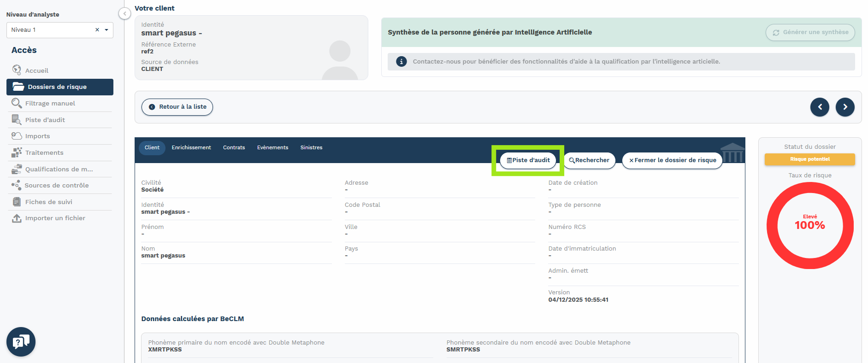Go to previous dossier with left arrow
Viewport: 868px width, 363px height.
point(819,107)
